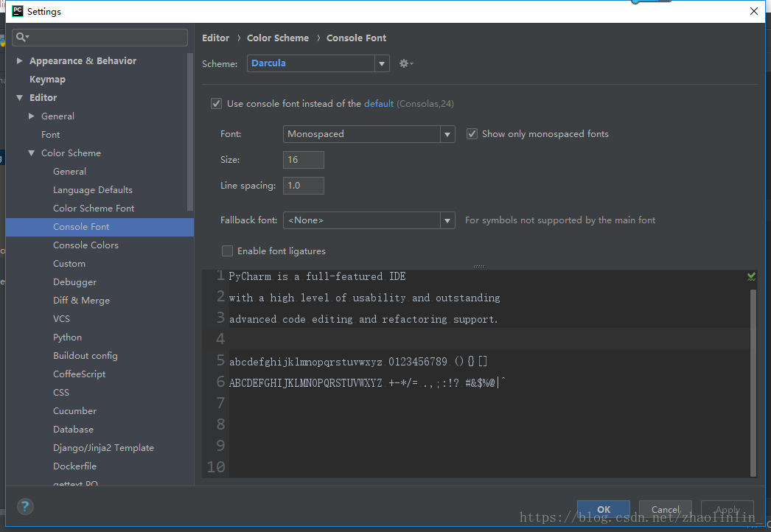This screenshot has width=771, height=532.
Task: Click the OK button
Action: pyautogui.click(x=604, y=509)
